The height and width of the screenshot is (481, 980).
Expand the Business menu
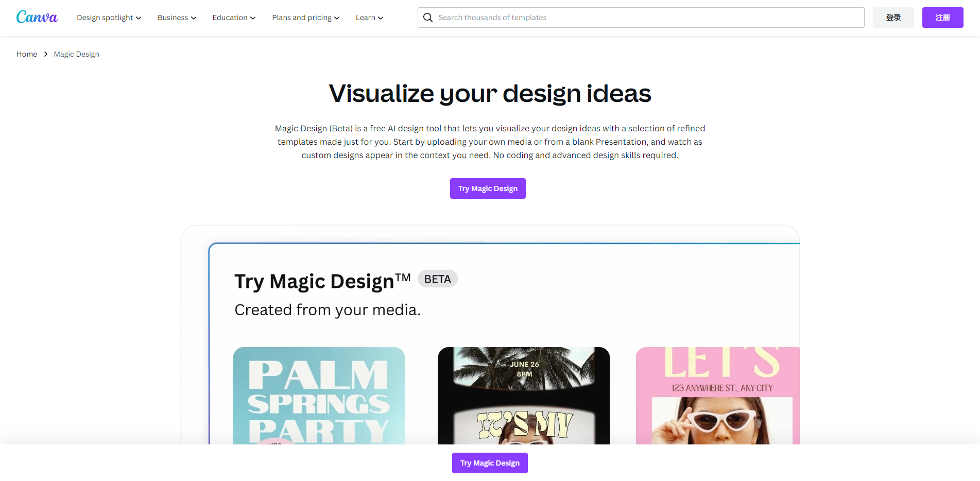(176, 17)
